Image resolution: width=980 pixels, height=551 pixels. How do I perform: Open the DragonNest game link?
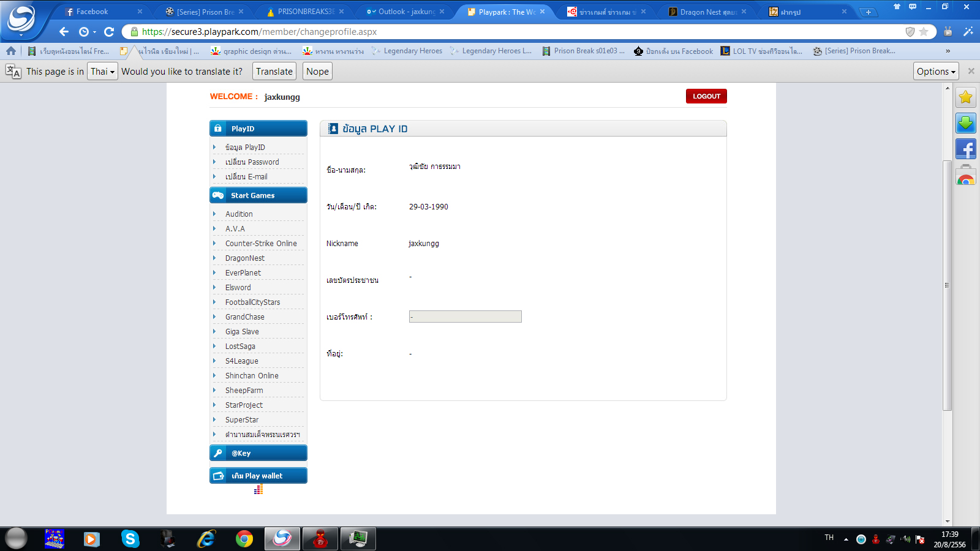(245, 258)
